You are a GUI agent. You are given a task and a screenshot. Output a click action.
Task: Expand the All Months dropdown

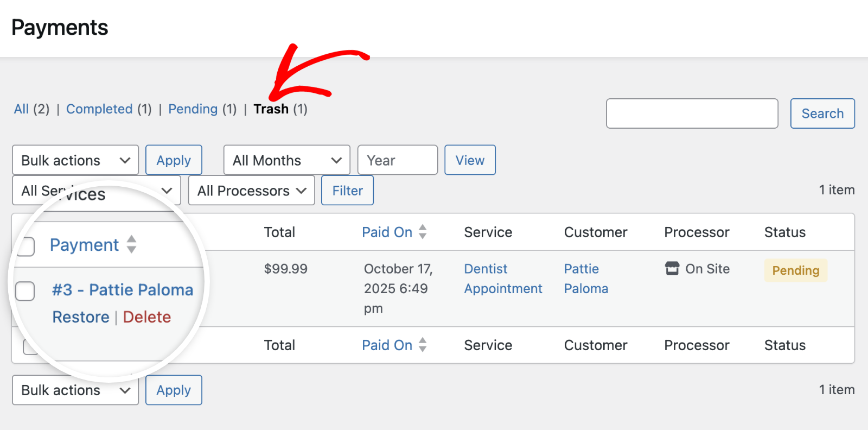point(286,160)
